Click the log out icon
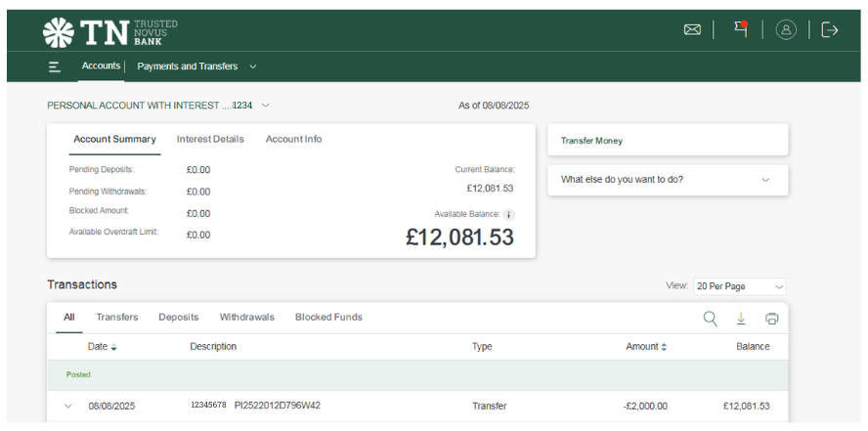Viewport: 868px width, 431px height. pos(830,30)
